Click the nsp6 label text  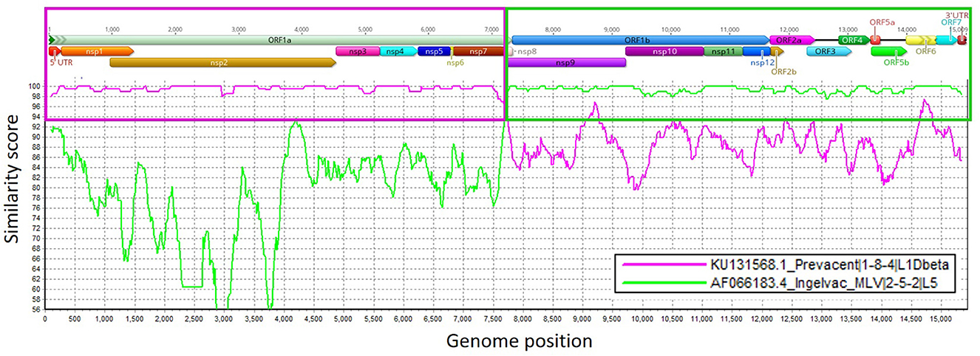click(456, 64)
